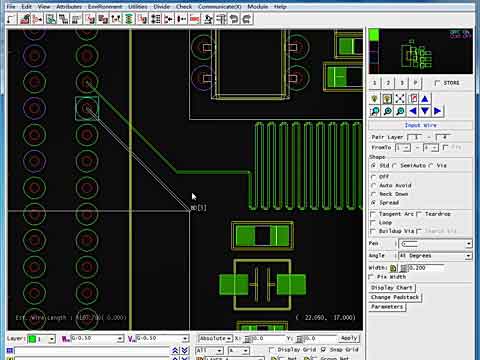The image size is (480, 360).
Task: Open the Layer dropdown at bottom left
Action: (51, 339)
